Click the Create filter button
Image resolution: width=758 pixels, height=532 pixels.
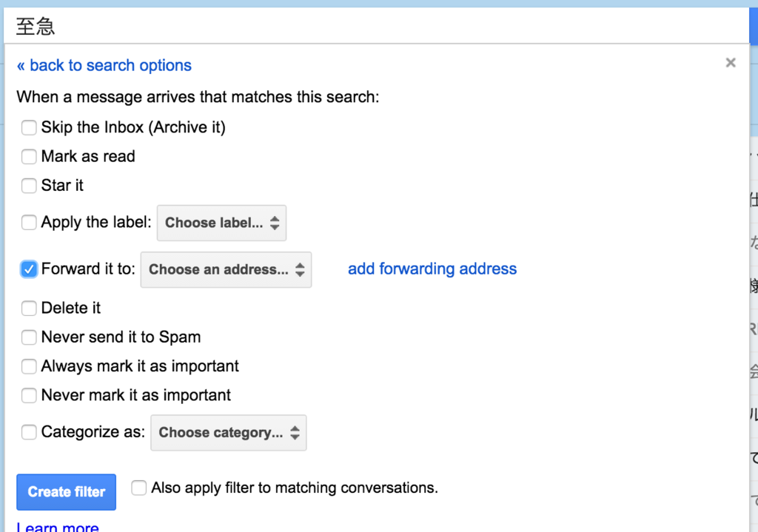pyautogui.click(x=67, y=492)
